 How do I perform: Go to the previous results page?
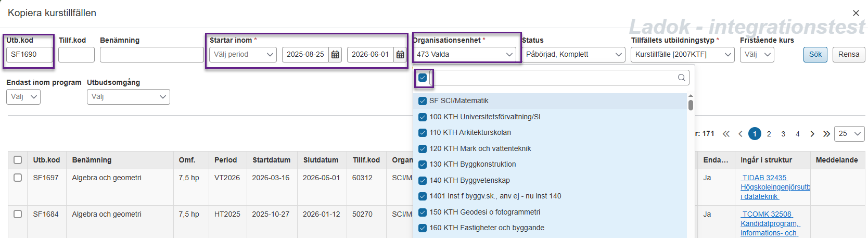pyautogui.click(x=741, y=134)
